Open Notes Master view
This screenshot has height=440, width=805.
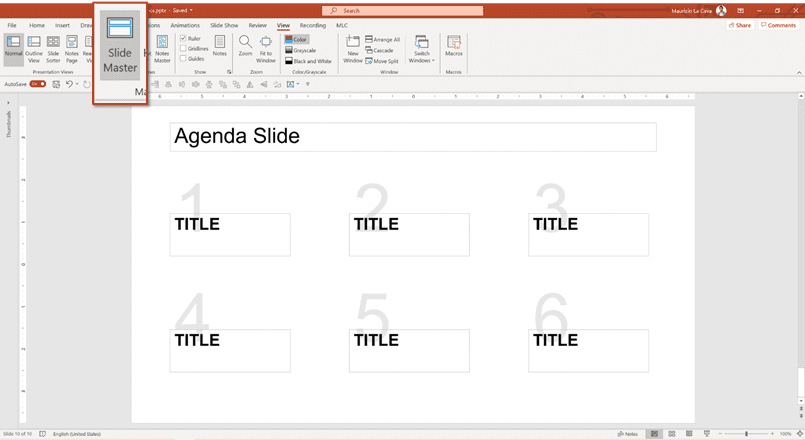click(162, 49)
